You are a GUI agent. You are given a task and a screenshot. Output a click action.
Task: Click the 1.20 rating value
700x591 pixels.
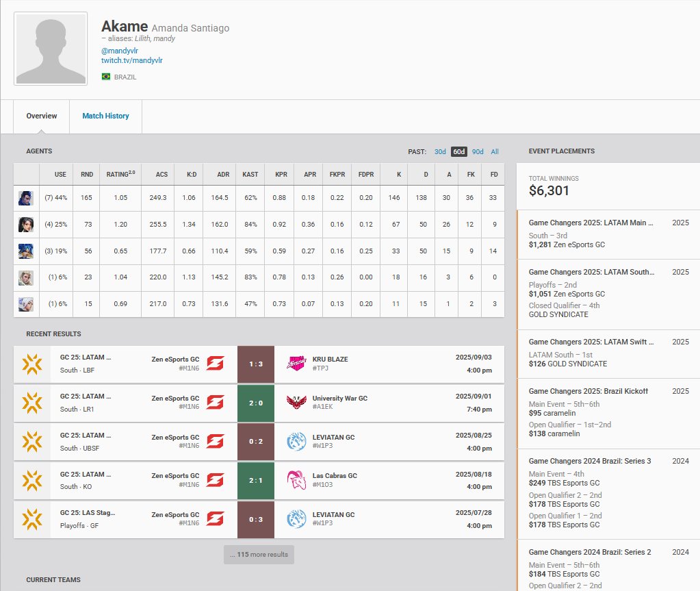point(120,225)
